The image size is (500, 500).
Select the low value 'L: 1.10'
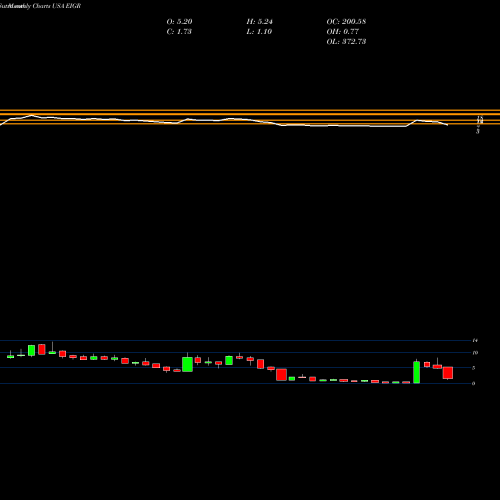(x=259, y=32)
